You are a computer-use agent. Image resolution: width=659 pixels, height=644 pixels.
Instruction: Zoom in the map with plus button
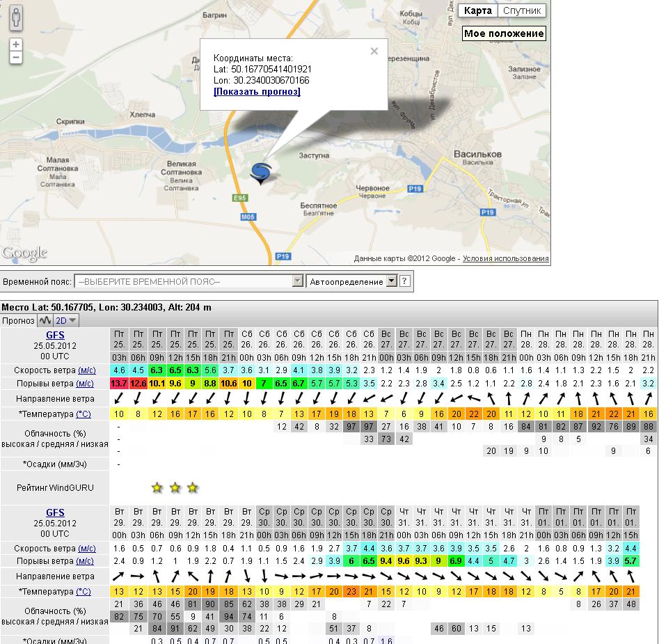[16, 45]
